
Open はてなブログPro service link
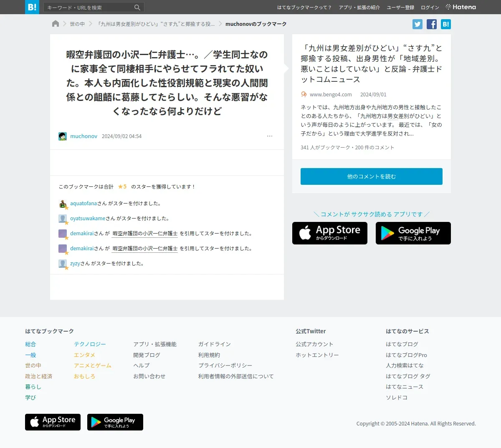click(x=406, y=355)
